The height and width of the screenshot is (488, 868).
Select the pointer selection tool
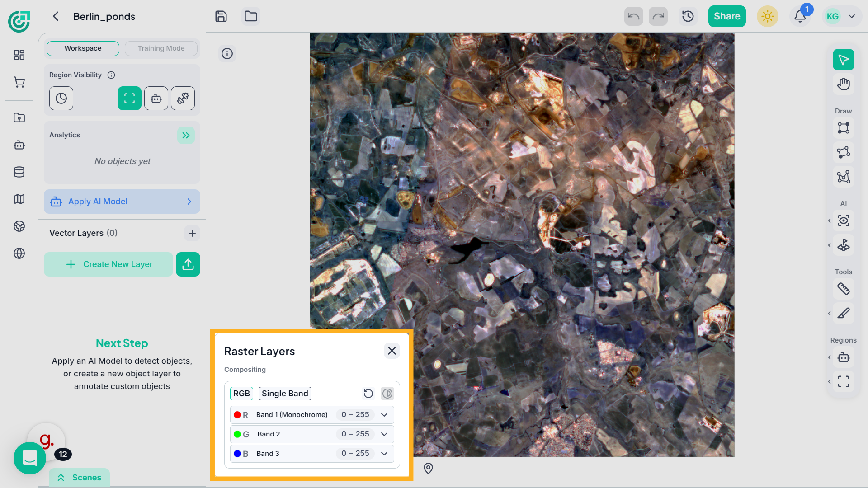844,60
